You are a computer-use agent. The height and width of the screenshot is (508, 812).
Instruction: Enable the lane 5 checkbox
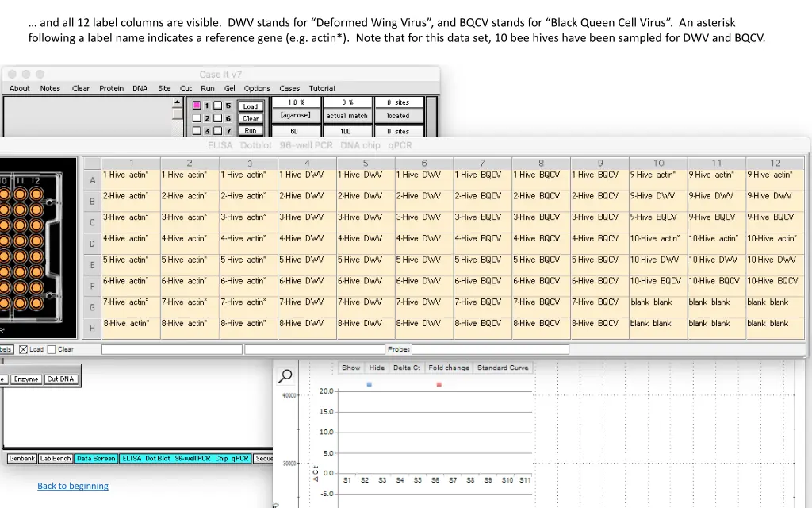pyautogui.click(x=217, y=106)
